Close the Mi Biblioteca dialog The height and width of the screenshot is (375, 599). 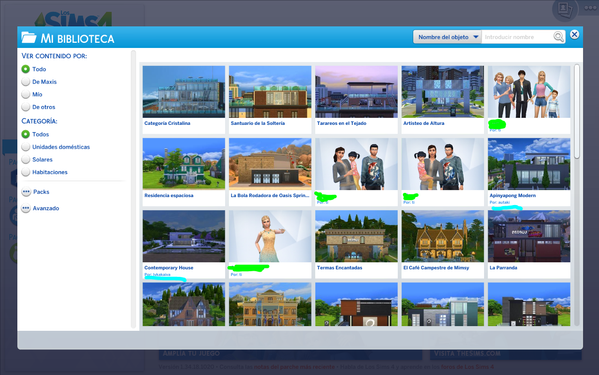pyautogui.click(x=574, y=35)
